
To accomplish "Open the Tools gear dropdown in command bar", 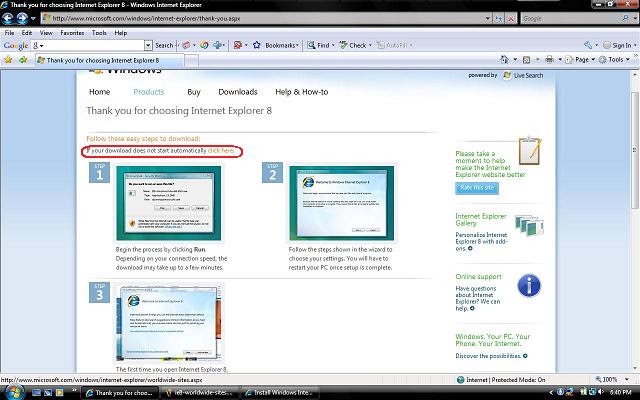I will [613, 60].
